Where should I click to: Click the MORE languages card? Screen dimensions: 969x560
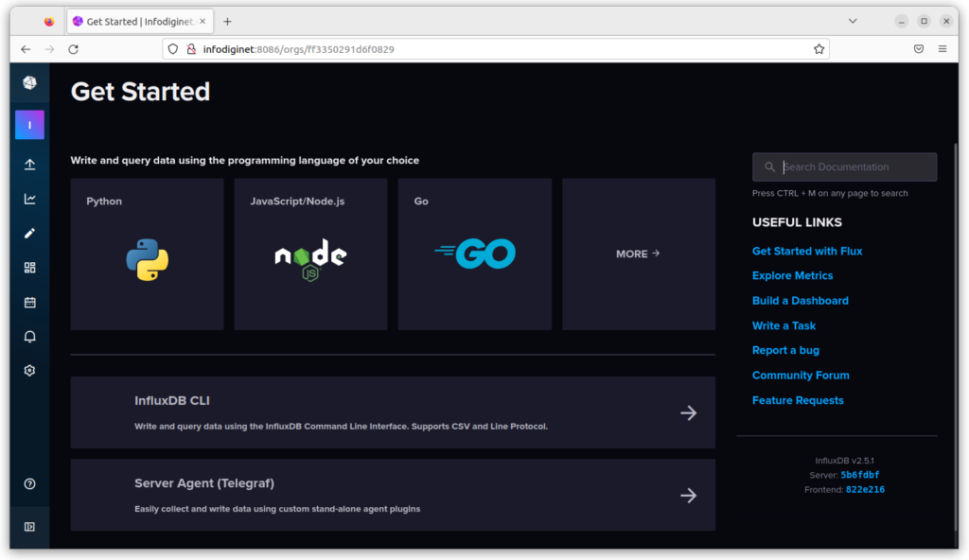(x=639, y=254)
